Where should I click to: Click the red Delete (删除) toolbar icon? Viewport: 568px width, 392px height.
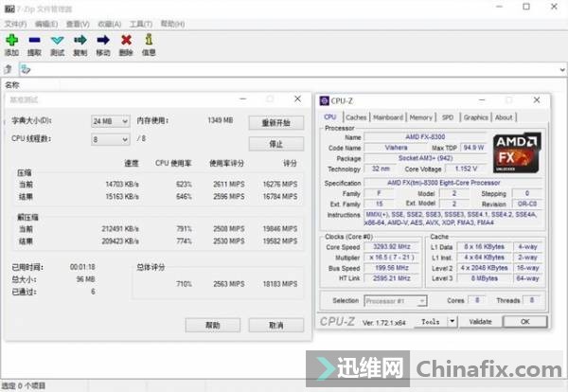(x=126, y=40)
